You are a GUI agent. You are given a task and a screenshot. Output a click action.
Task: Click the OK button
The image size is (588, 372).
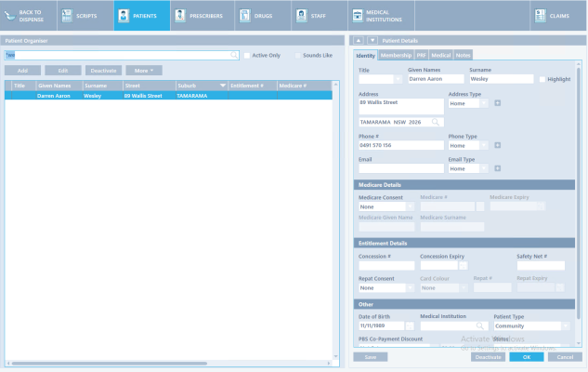[526, 356]
